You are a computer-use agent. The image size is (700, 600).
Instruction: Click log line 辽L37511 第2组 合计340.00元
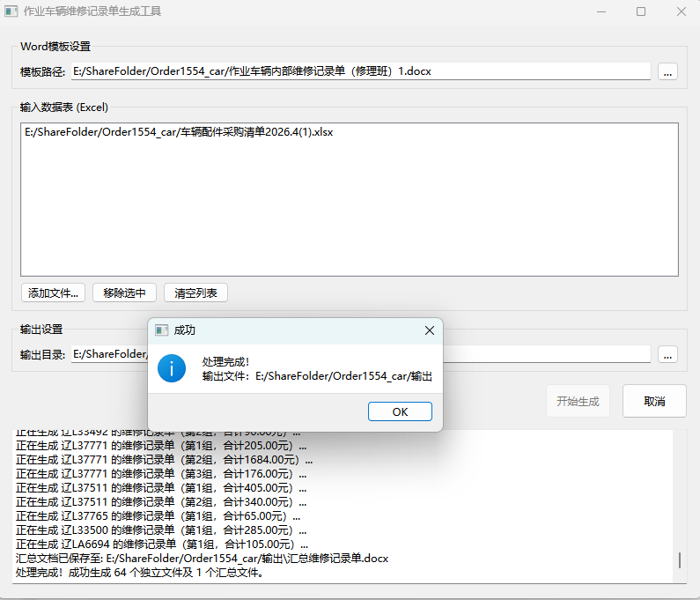(161, 502)
